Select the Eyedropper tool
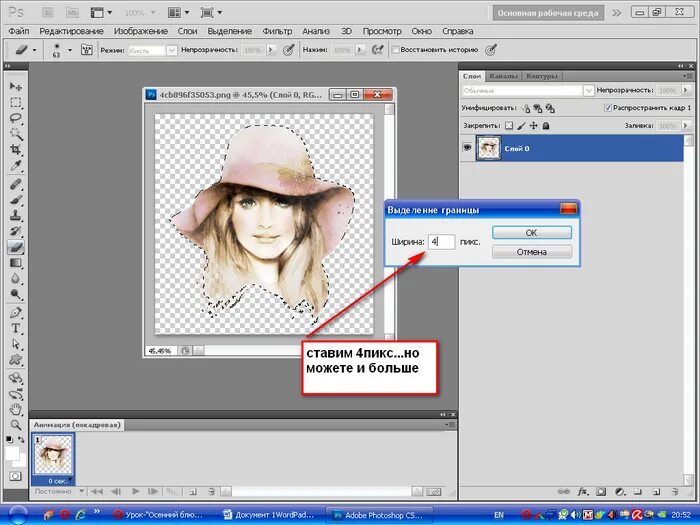The image size is (700, 525). (16, 166)
